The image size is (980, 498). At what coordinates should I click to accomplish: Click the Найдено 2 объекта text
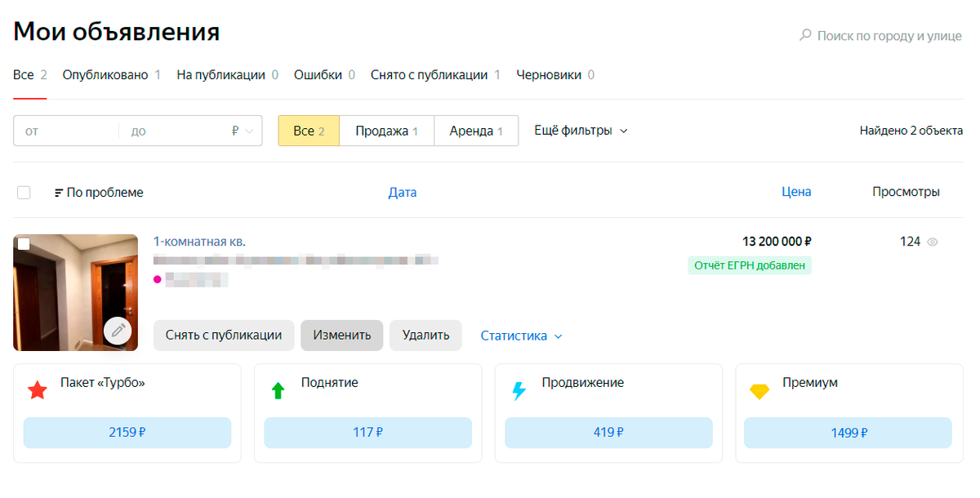[911, 131]
